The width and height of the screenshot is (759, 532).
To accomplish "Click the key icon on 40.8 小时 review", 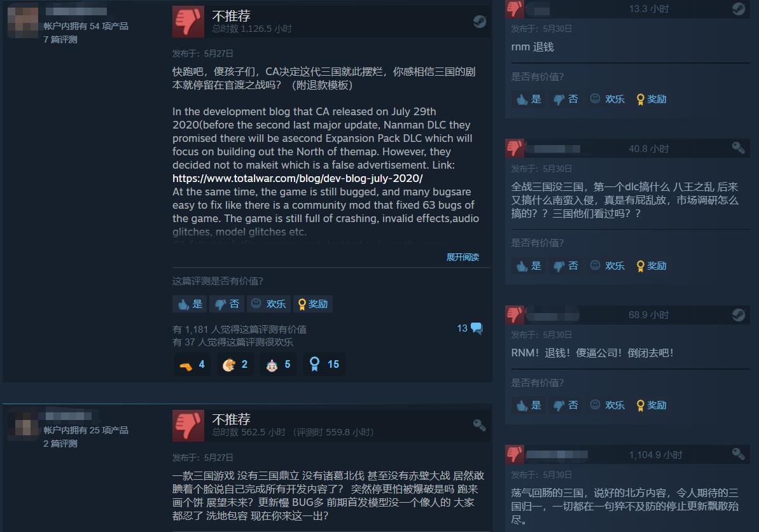I will [x=738, y=148].
